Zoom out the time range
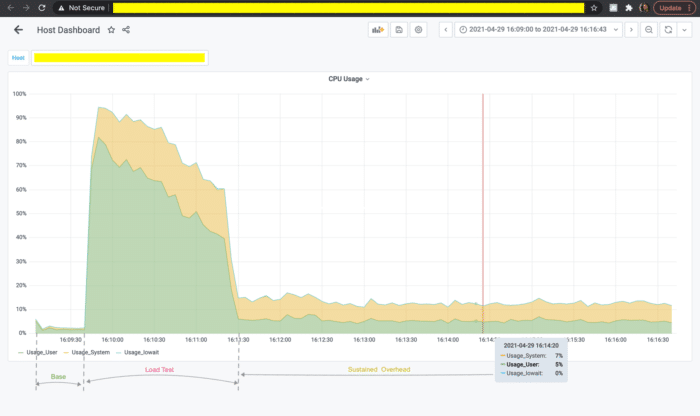700x416 pixels. [649, 30]
